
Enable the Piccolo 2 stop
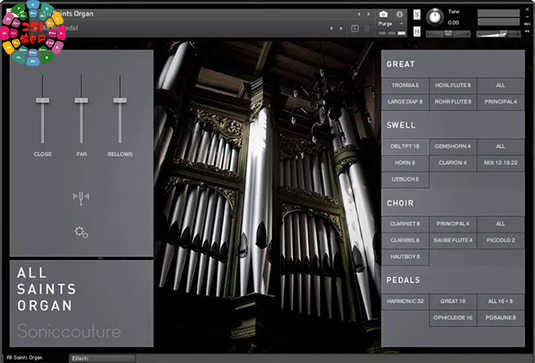coord(501,240)
